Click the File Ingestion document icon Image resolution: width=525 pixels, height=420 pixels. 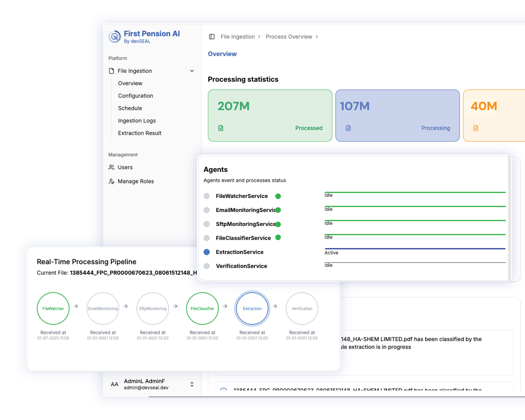coord(111,71)
